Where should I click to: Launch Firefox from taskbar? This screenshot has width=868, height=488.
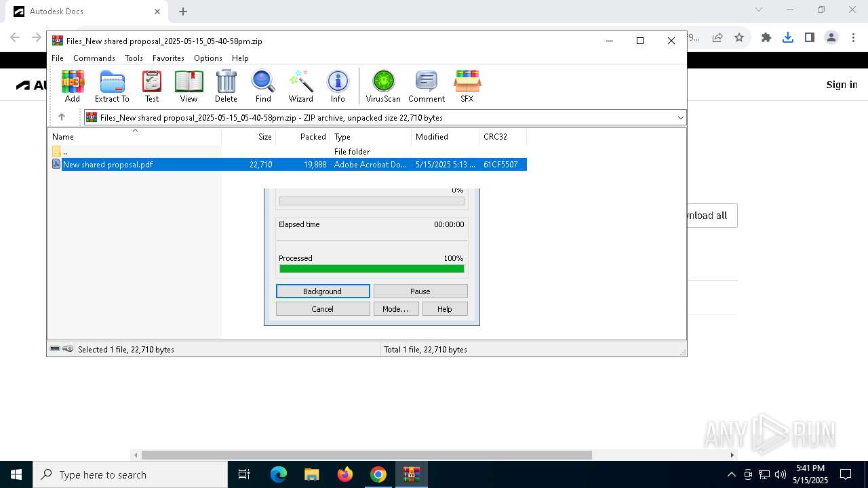click(x=345, y=474)
